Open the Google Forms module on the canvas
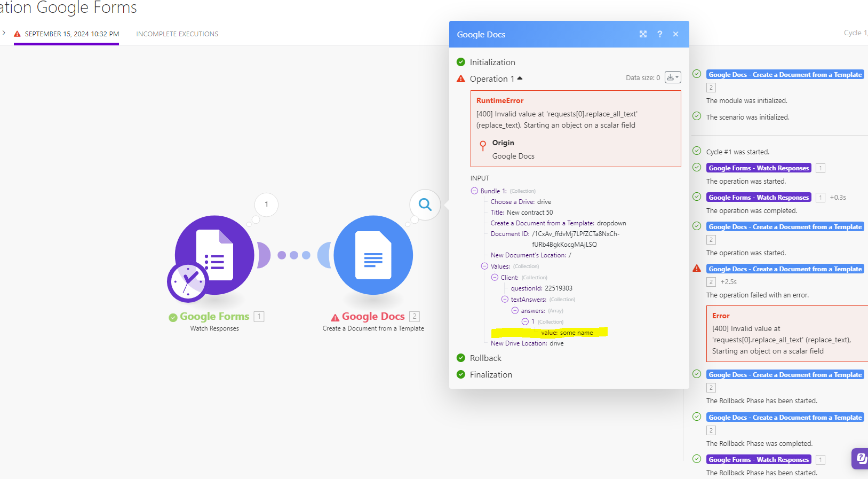 (x=214, y=255)
